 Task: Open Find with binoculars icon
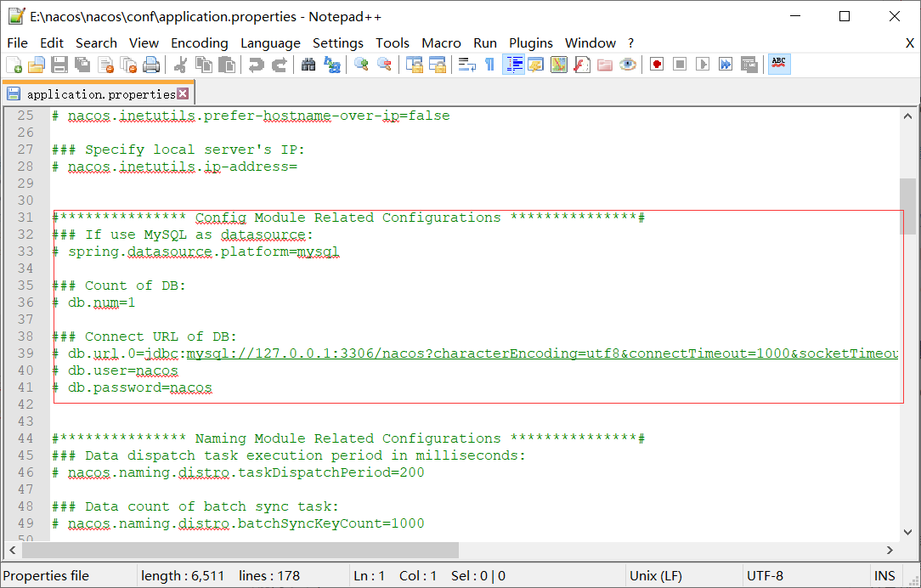(x=308, y=65)
